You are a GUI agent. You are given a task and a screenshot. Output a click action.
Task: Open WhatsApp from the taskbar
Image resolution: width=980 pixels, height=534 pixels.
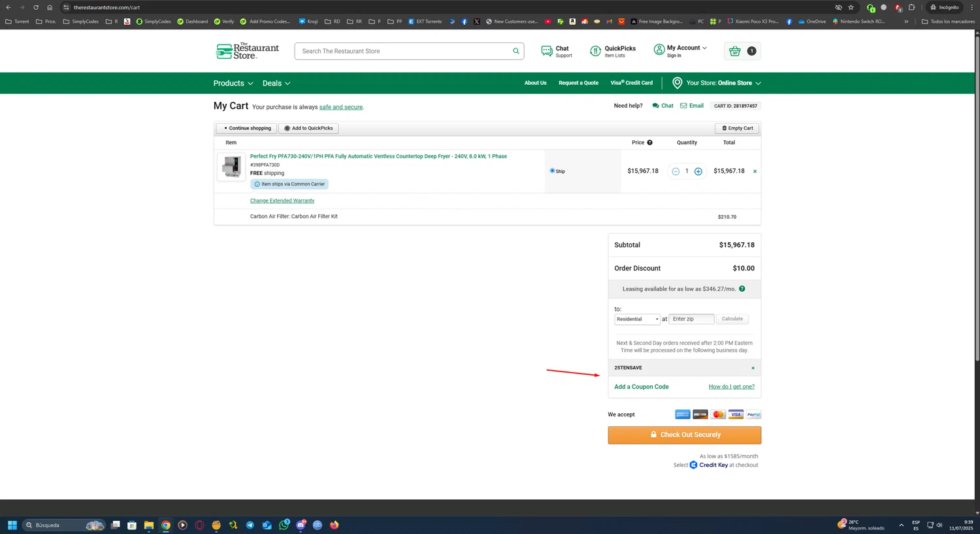(x=284, y=525)
